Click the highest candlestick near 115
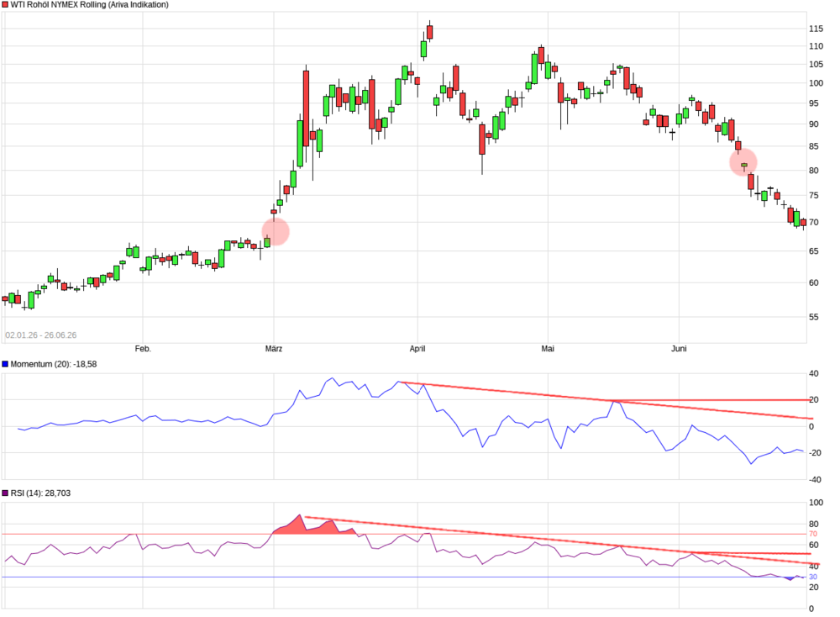 point(429,31)
